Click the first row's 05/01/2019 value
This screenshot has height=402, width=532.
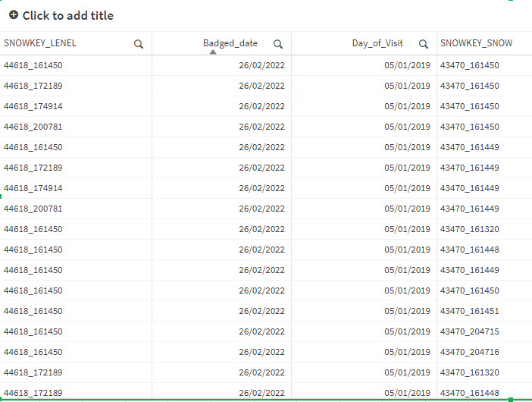(407, 65)
